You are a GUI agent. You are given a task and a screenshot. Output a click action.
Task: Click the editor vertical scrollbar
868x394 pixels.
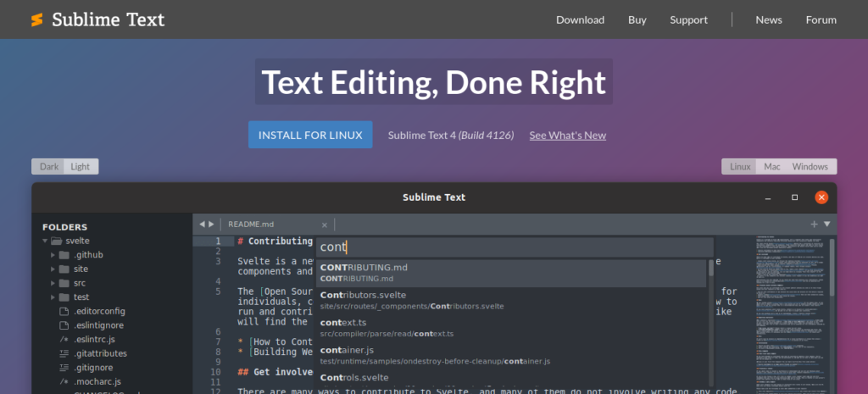[832, 267]
